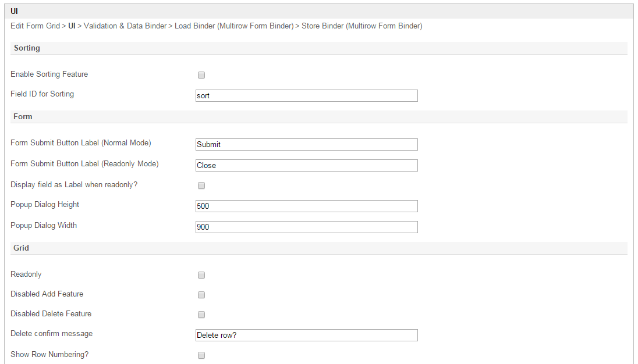Click the Sorting section header

(27, 48)
